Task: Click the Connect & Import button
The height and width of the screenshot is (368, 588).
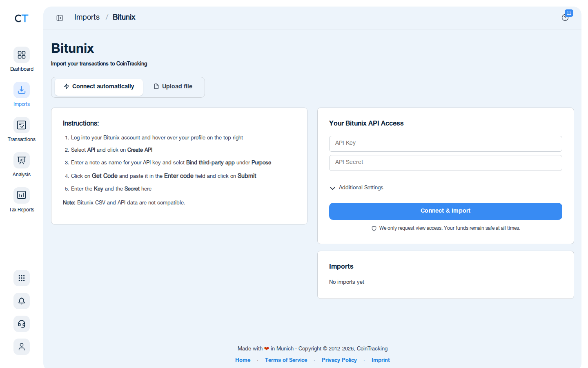Action: pyautogui.click(x=445, y=211)
